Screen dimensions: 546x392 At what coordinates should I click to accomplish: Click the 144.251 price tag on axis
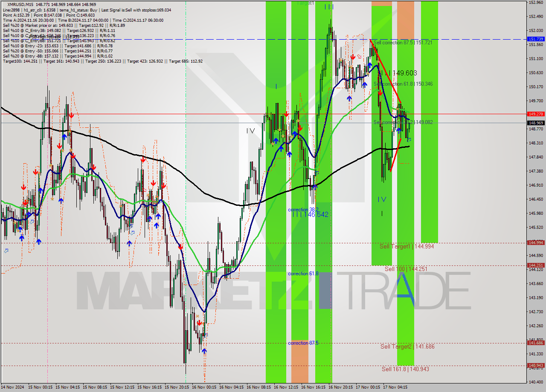click(536, 265)
